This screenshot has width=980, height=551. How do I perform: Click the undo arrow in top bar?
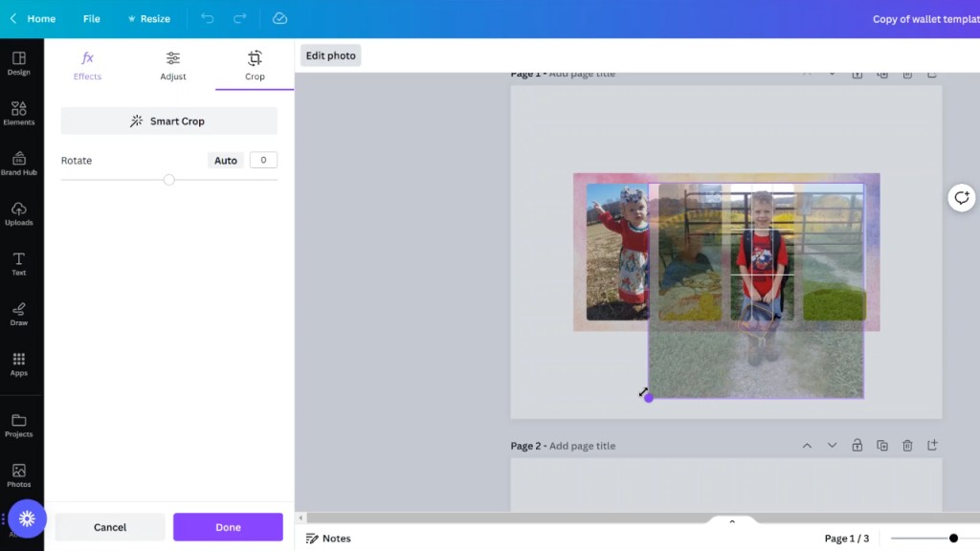[x=208, y=18]
